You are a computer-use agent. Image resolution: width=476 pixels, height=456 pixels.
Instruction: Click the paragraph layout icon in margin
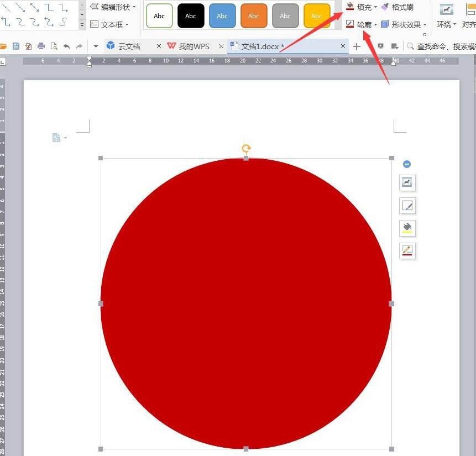point(56,138)
